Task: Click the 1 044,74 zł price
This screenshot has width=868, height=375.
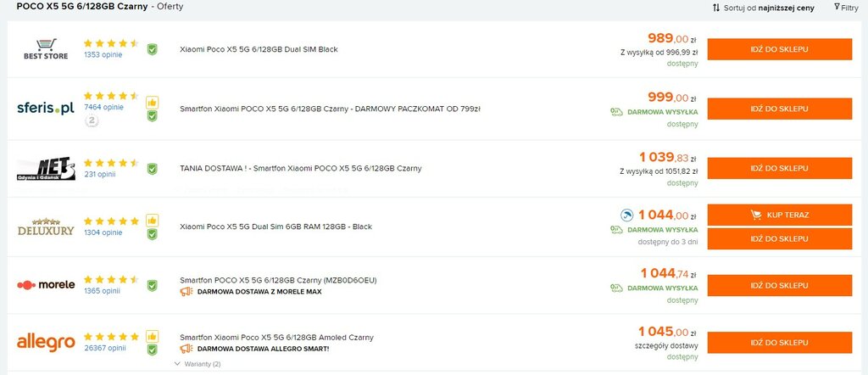Action: pyautogui.click(x=669, y=272)
